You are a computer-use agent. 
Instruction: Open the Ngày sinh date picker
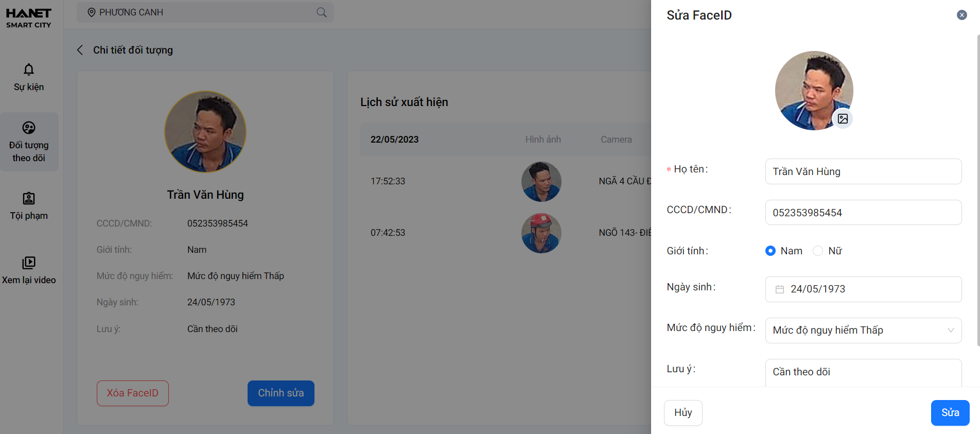870,289
